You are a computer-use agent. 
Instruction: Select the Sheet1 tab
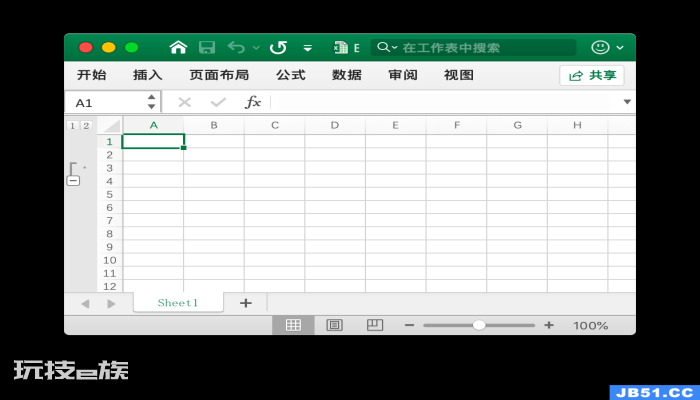coord(178,303)
